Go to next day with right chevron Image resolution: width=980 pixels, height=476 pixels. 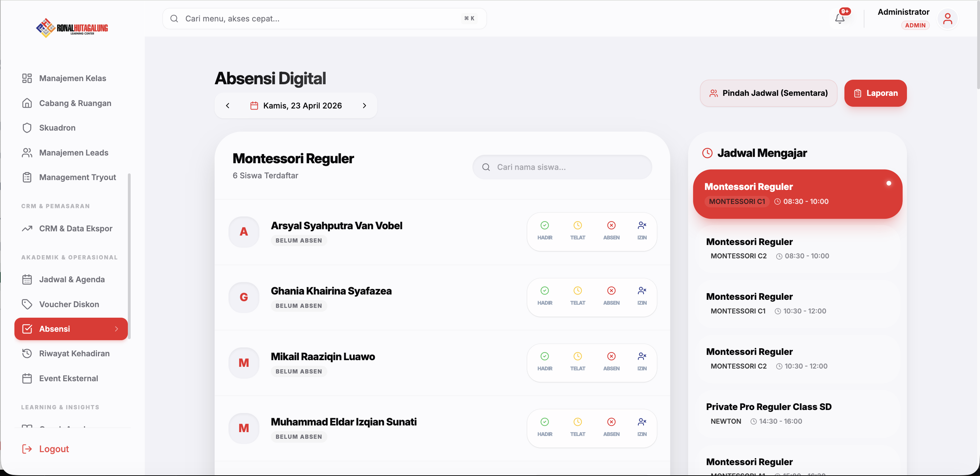click(x=364, y=106)
